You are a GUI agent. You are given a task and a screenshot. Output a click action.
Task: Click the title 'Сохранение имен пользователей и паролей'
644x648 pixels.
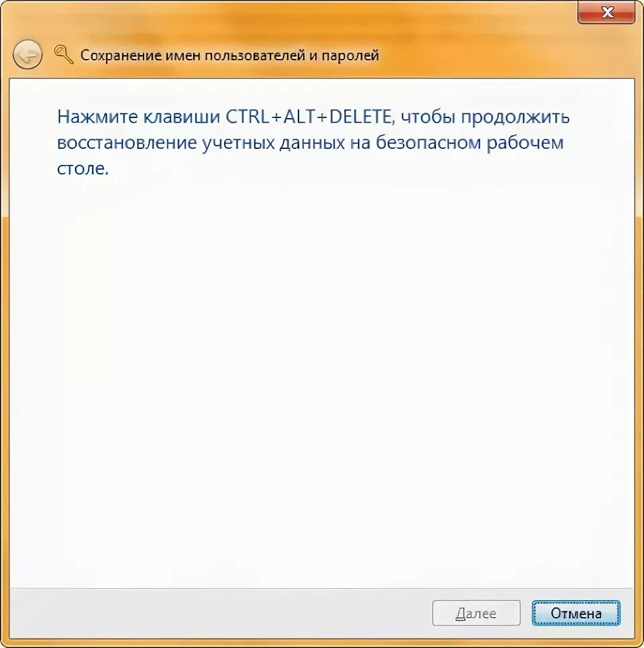tap(229, 56)
